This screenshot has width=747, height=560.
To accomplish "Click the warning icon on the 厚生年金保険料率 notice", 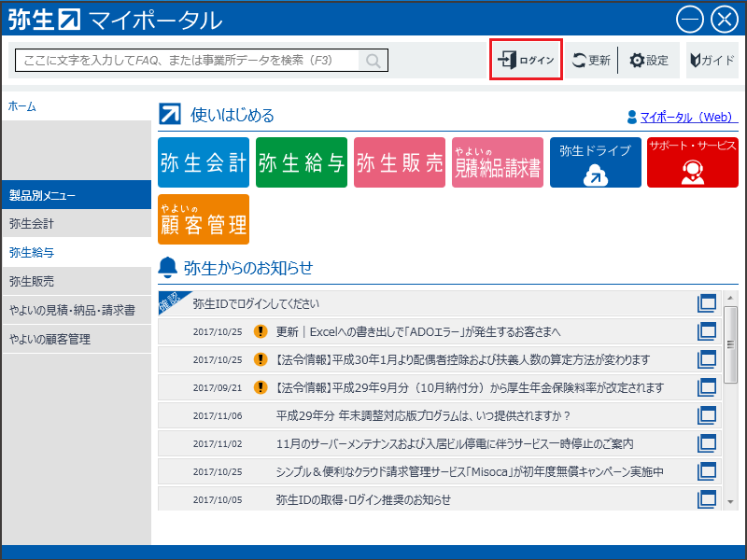I will pyautogui.click(x=261, y=387).
